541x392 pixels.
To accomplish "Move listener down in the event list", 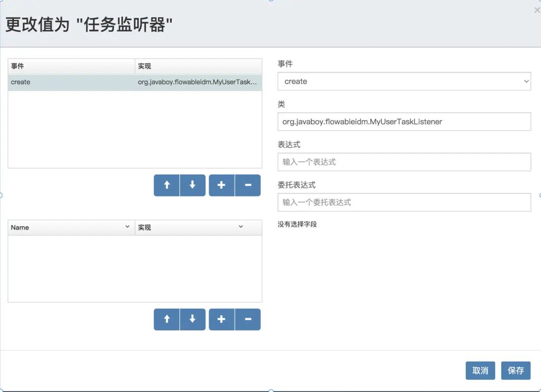I will pyautogui.click(x=193, y=185).
